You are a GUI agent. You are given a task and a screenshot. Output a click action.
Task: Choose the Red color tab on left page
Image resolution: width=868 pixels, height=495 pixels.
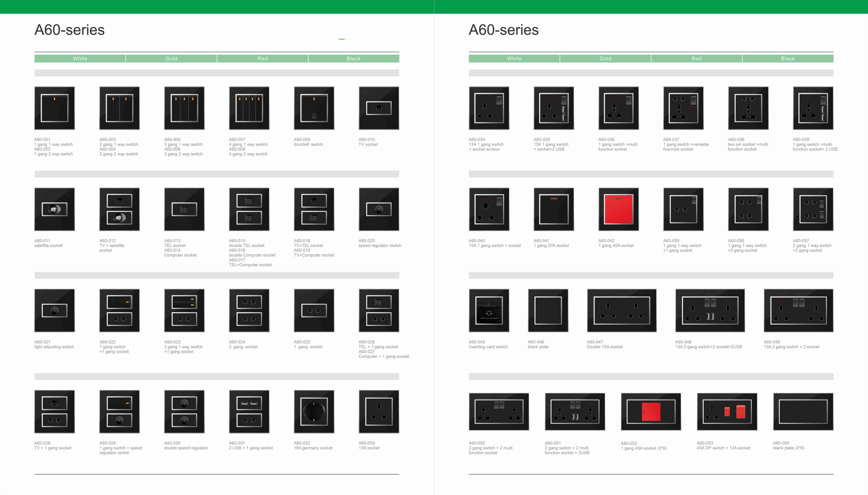pos(262,59)
